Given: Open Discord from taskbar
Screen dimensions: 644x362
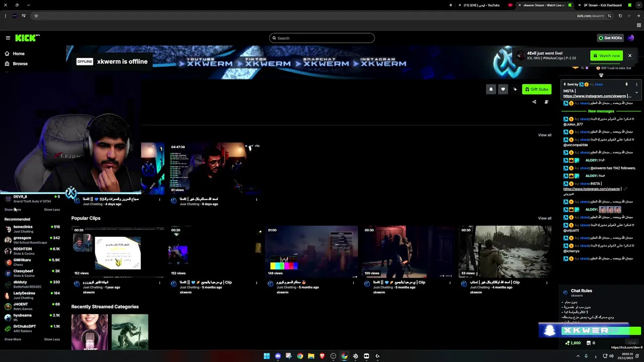Looking at the screenshot, I should (x=278, y=356).
